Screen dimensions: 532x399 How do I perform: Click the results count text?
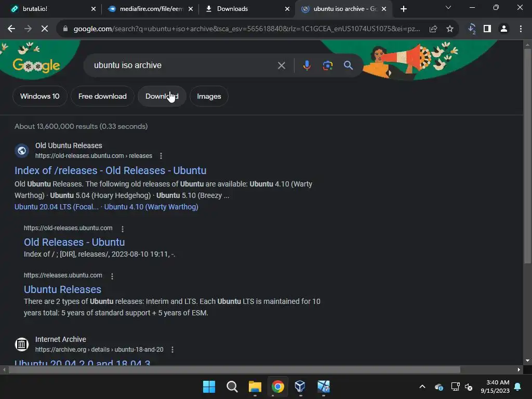81,126
